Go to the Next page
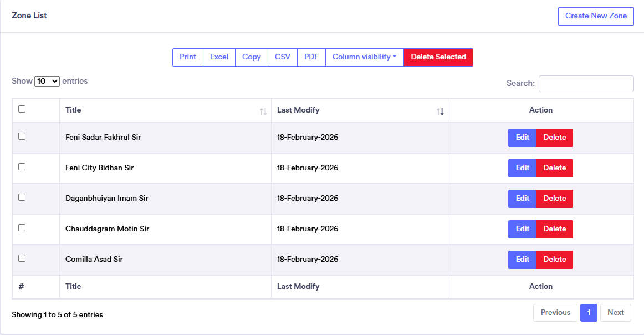644x335 pixels. [x=615, y=313]
